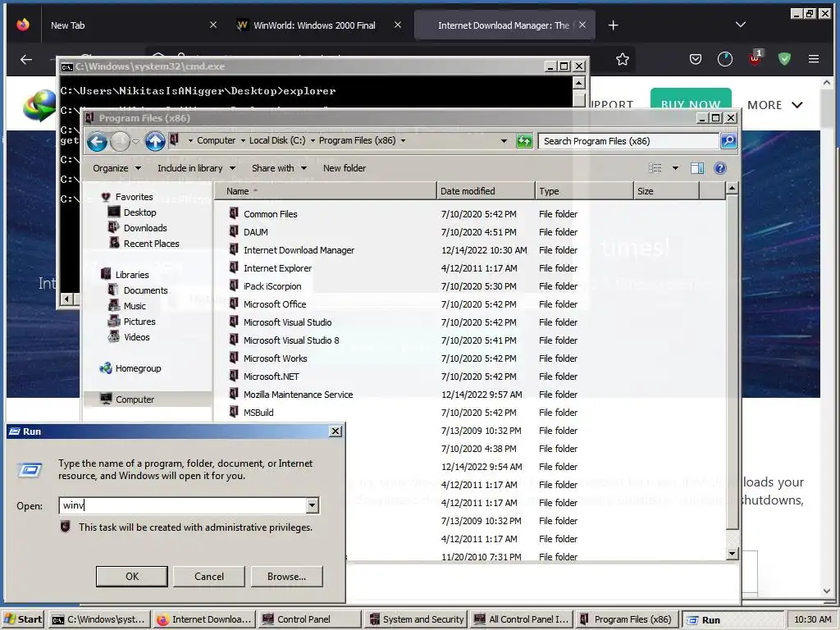Open Desktop under Favorites

pos(139,212)
